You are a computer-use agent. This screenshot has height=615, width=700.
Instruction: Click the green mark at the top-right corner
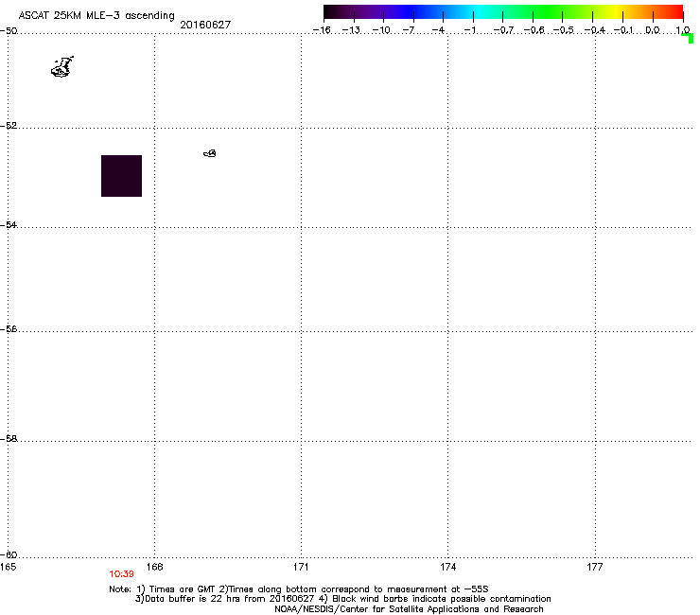(688, 38)
